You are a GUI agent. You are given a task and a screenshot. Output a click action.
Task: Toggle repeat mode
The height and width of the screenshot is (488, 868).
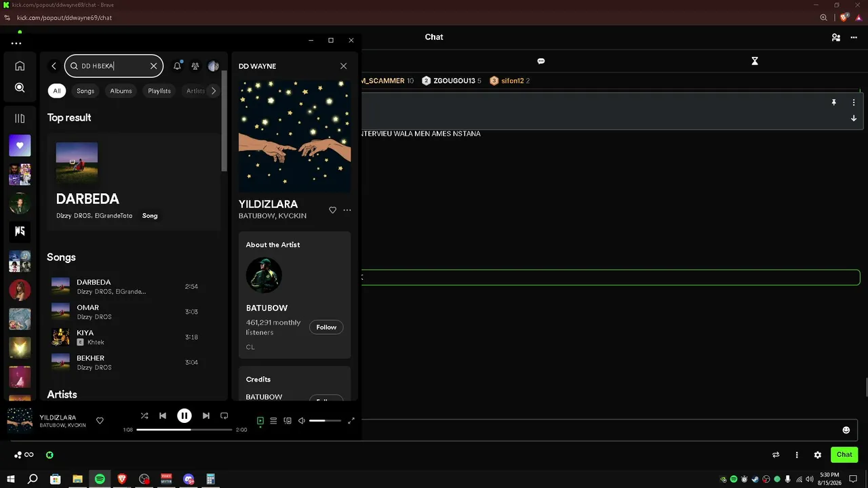(224, 415)
